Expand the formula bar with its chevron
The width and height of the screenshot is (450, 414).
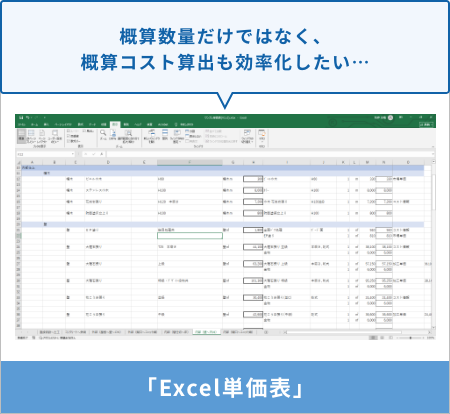coord(433,154)
